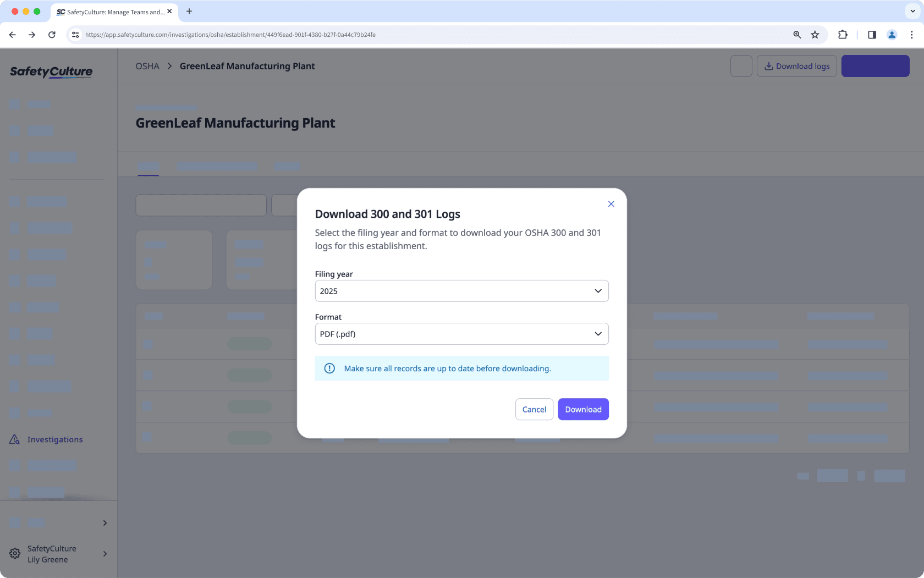This screenshot has width=924, height=578.
Task: Click the download arrow icon on Download logs
Action: (x=768, y=65)
